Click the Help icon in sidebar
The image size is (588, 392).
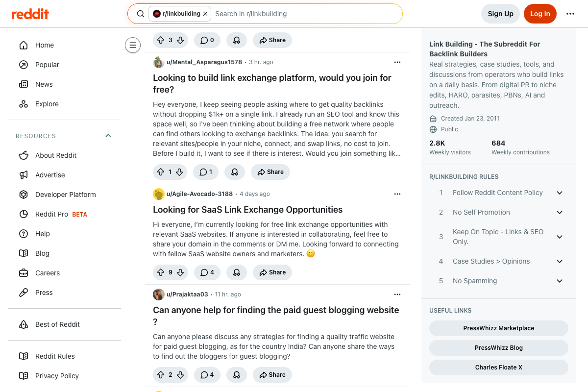pyautogui.click(x=24, y=234)
